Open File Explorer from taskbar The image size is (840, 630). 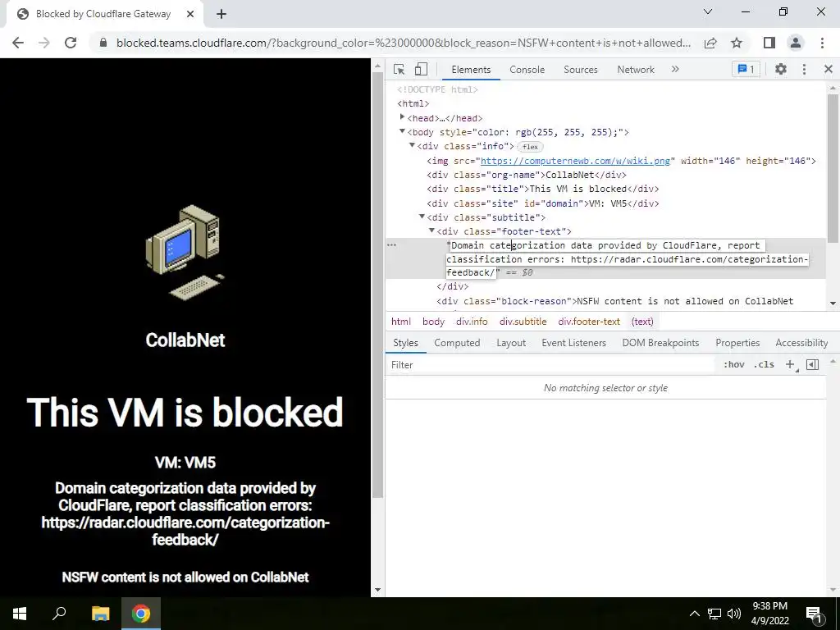100,614
